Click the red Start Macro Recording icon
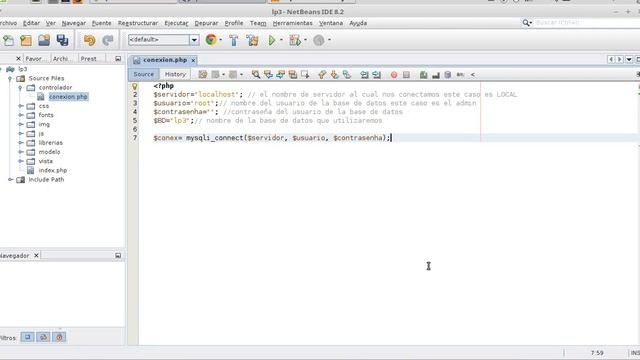This screenshot has height=360, width=640. pos(394,75)
